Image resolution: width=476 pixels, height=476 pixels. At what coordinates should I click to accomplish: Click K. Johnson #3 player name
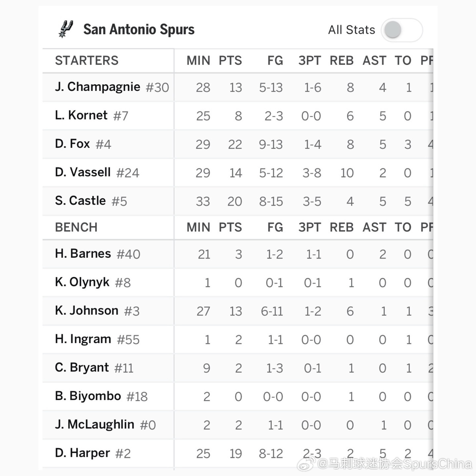tap(97, 311)
